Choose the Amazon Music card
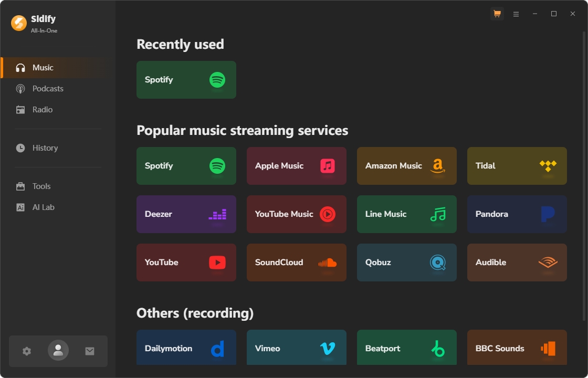The image size is (588, 378). 407,166
